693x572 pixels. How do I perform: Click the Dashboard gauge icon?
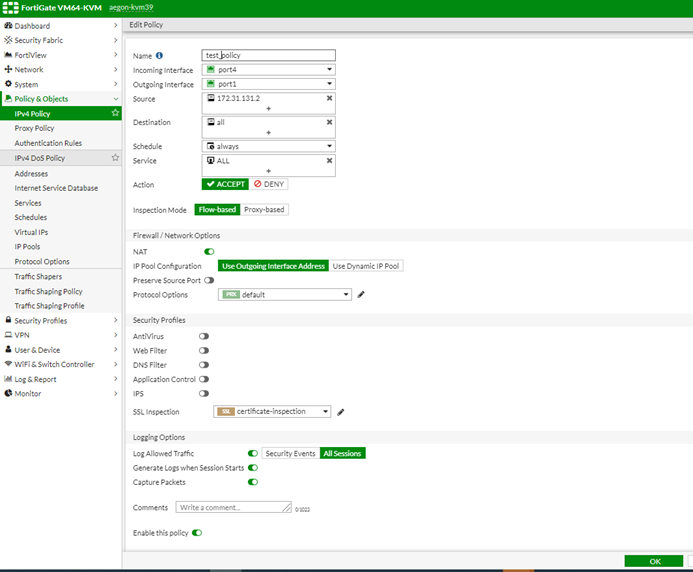coord(8,26)
